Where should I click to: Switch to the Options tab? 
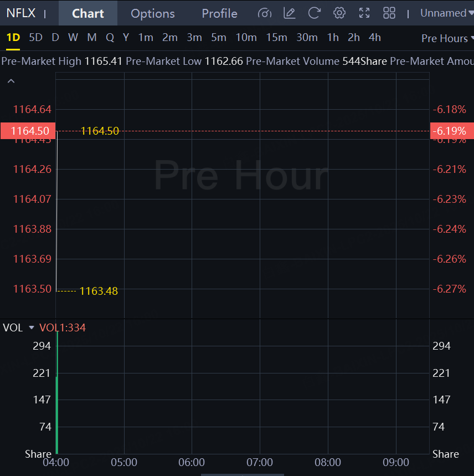click(x=152, y=13)
